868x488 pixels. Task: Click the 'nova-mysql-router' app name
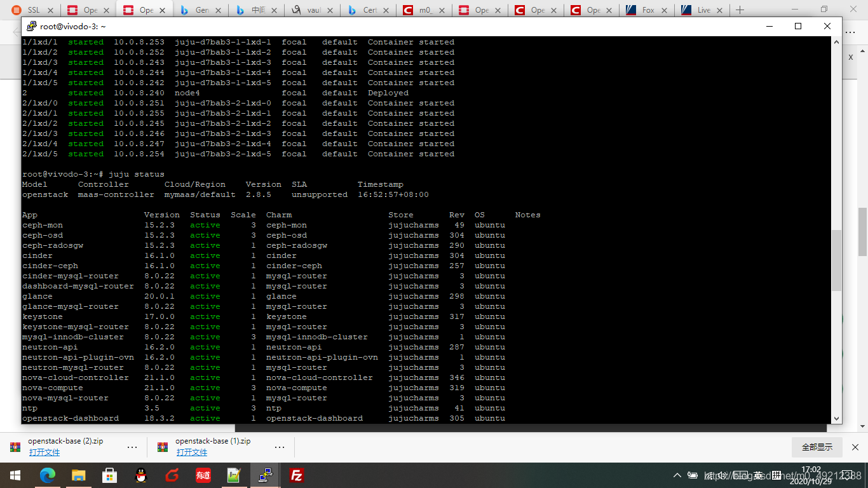(x=65, y=398)
